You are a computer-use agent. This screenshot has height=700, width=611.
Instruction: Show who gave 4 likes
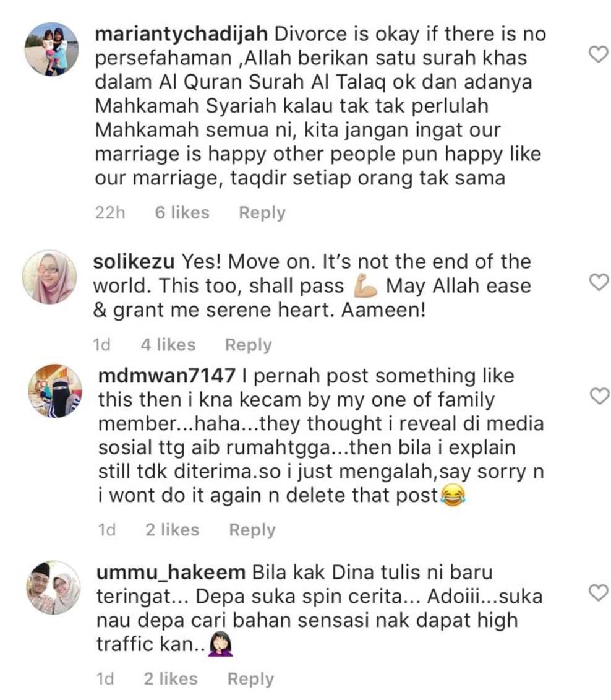(168, 345)
